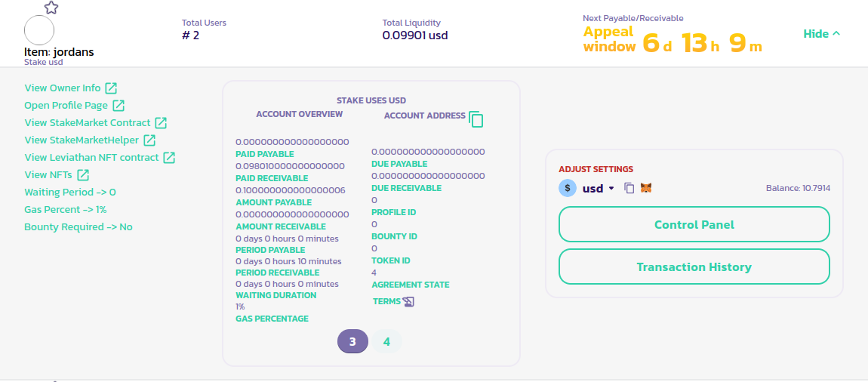
Task: Copy the usd token address in Adjust Settings
Action: click(629, 188)
